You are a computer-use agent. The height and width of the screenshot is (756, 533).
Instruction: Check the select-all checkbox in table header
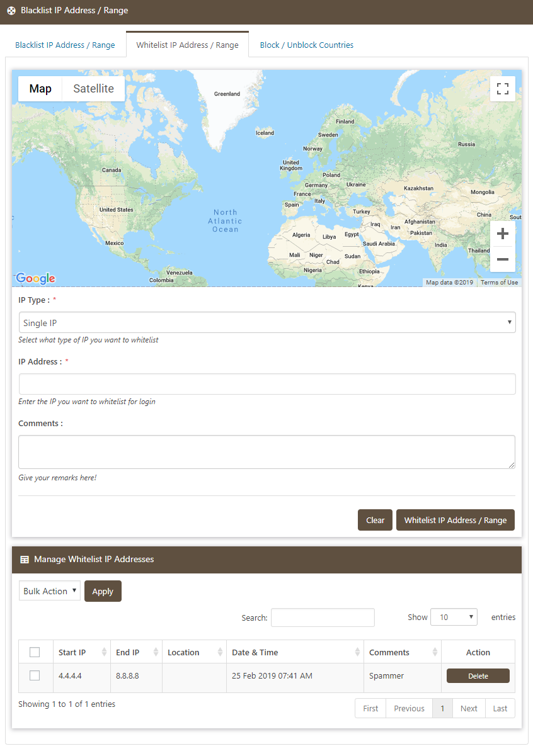click(35, 652)
